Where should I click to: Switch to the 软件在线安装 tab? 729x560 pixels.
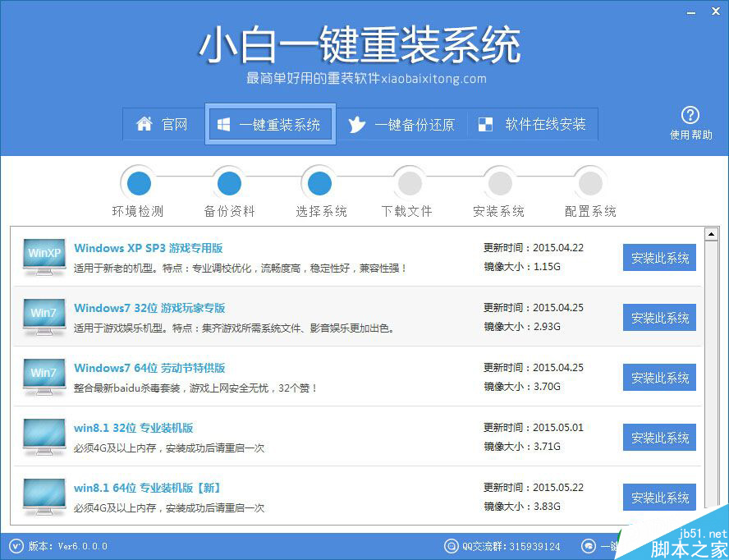click(533, 124)
